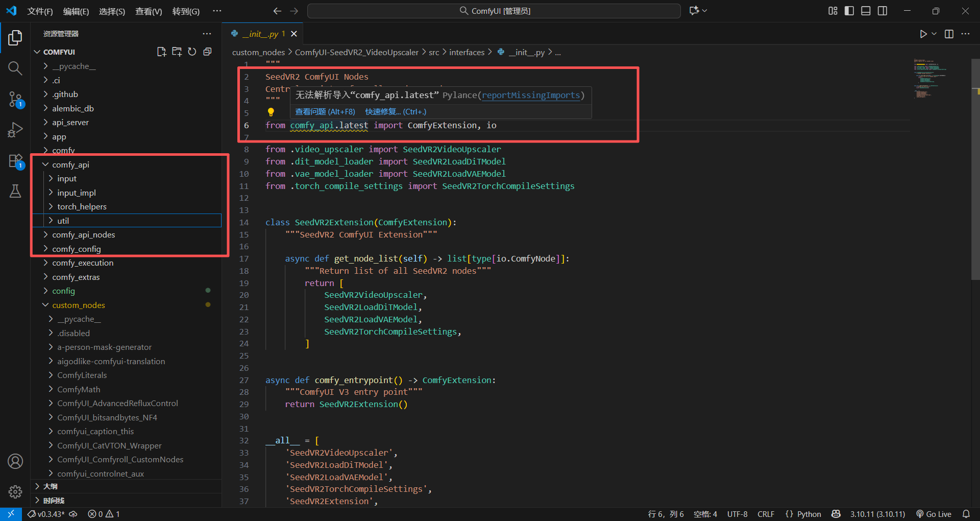The image size is (980, 521).
Task: Click 行 6, 列 6 cursor position
Action: (x=666, y=514)
